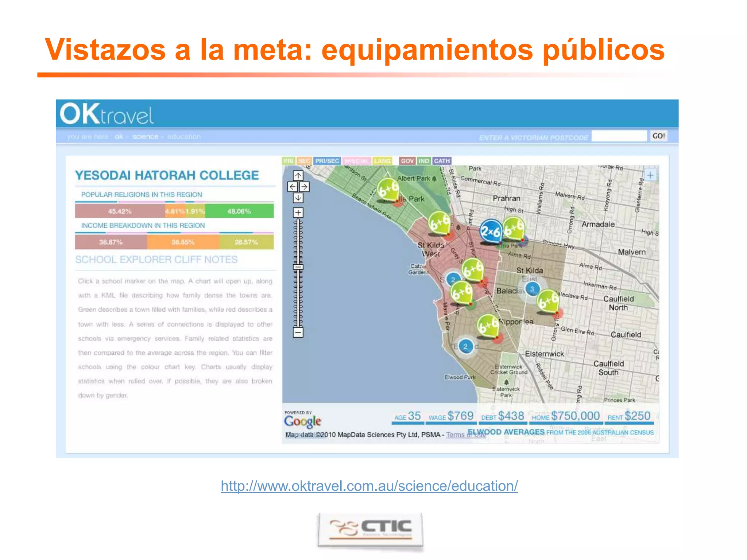Zoom out with the minus button
The height and width of the screenshot is (560, 747).
298,332
